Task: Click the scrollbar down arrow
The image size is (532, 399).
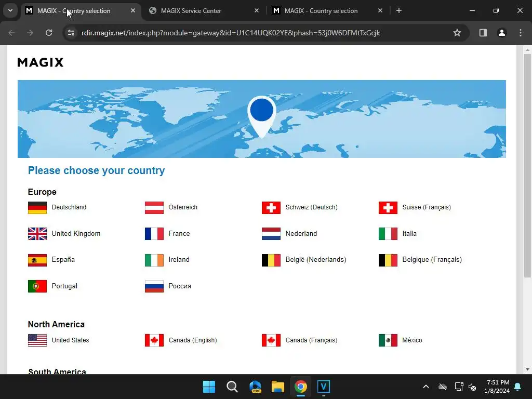Action: click(527, 369)
